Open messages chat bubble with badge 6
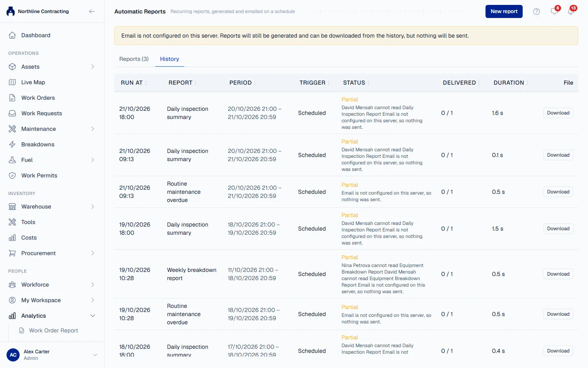This screenshot has height=368, width=588. tap(555, 11)
